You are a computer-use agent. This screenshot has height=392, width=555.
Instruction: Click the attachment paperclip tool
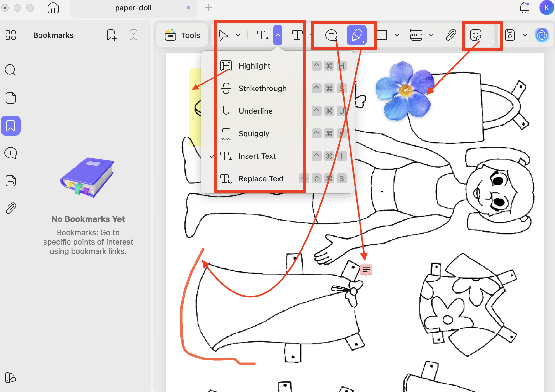click(x=451, y=35)
